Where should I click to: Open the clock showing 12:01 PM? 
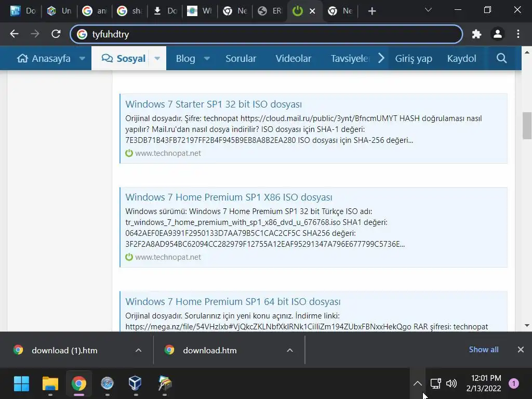484,383
